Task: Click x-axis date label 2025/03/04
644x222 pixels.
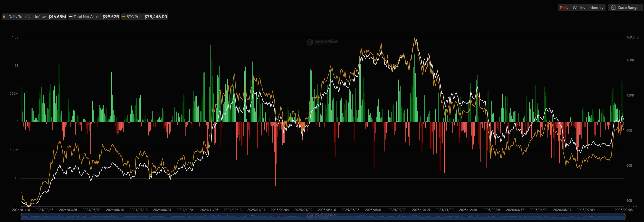Action: coord(280,210)
